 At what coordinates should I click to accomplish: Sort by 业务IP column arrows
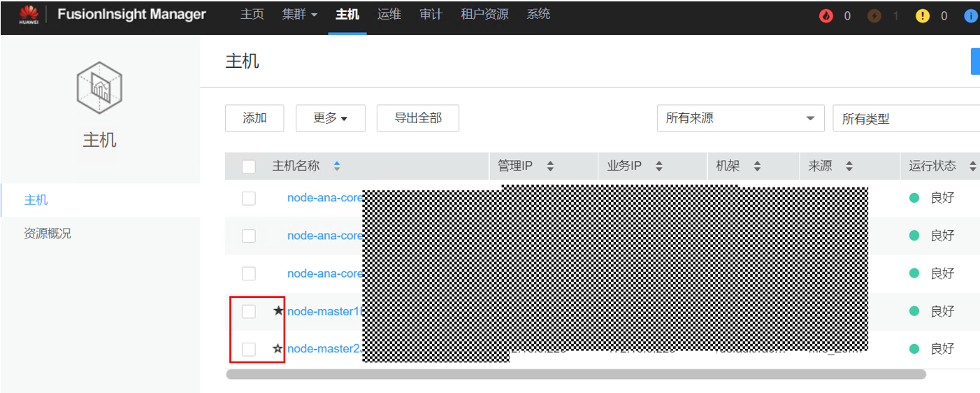click(x=659, y=166)
